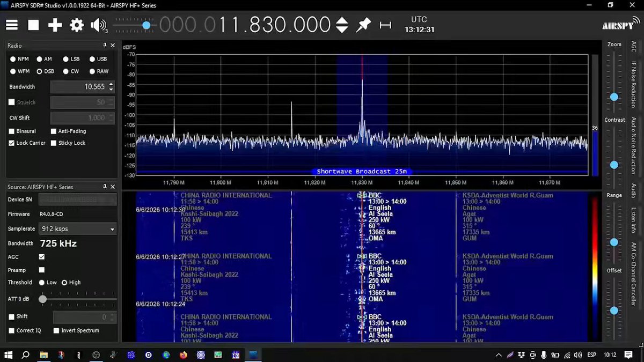Close the Source AIRSPY HF+ Series panel

click(113, 187)
